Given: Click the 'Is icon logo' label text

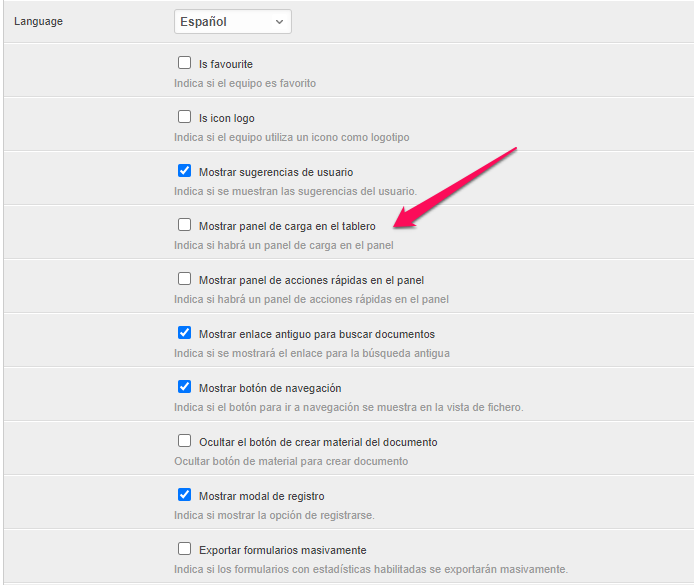Looking at the screenshot, I should click(x=226, y=118).
